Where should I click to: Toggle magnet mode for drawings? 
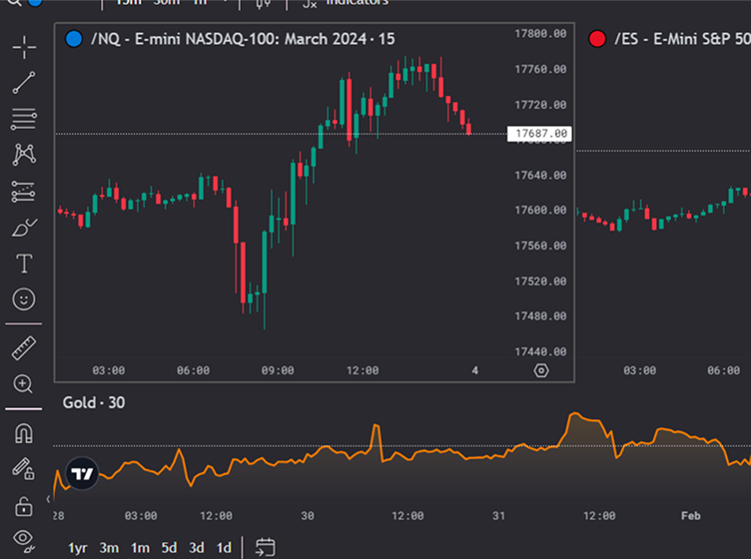24,433
